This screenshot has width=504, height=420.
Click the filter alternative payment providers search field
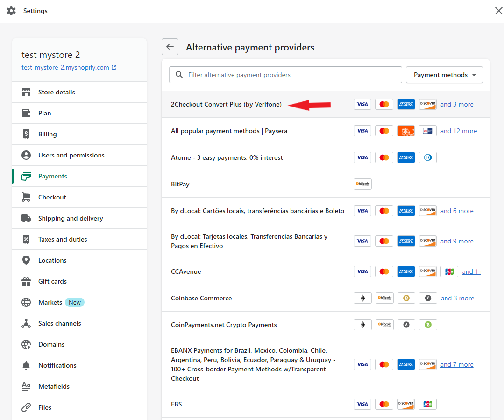click(x=285, y=75)
